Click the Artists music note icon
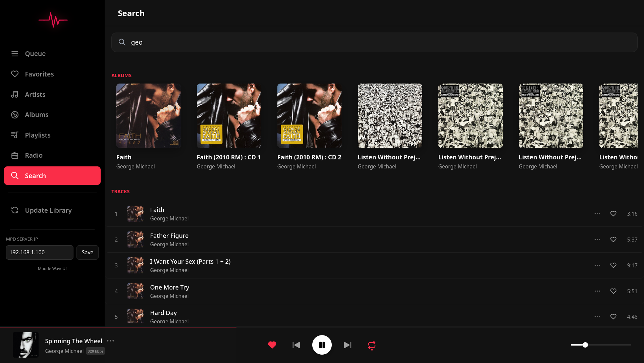 15,95
